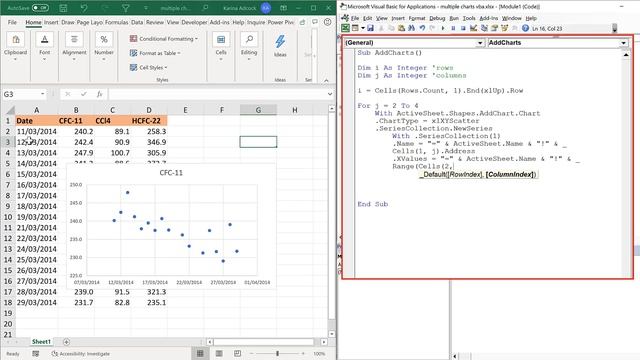
Task: Click the Break pause icon in VBA toolbar
Action: pyautogui.click(x=453, y=28)
